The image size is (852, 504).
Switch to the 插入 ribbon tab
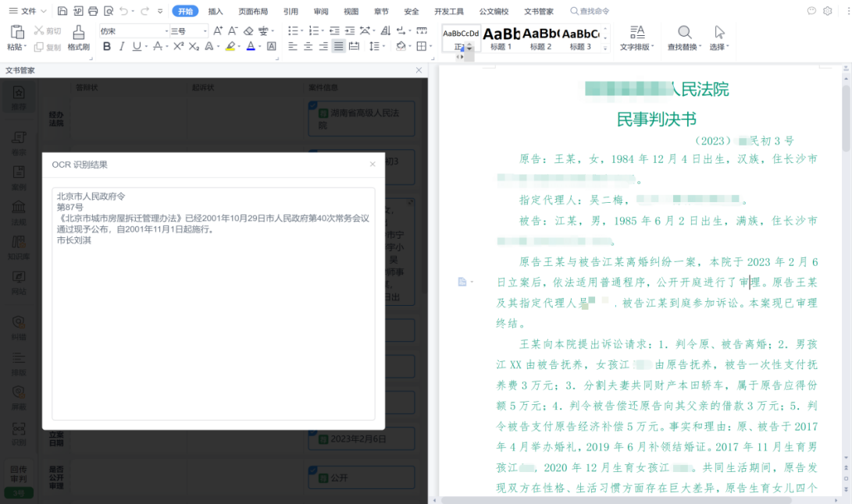216,11
